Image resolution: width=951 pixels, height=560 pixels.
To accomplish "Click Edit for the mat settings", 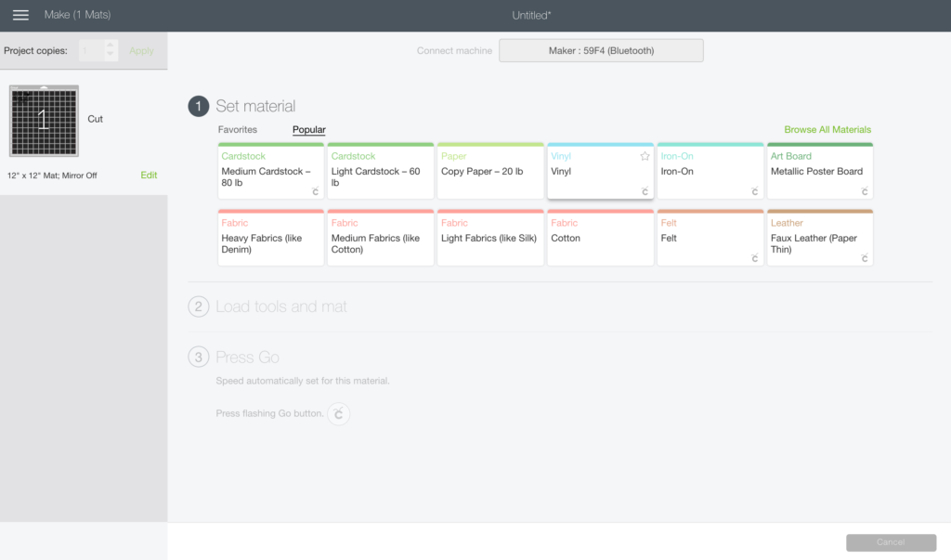I will (x=149, y=175).
